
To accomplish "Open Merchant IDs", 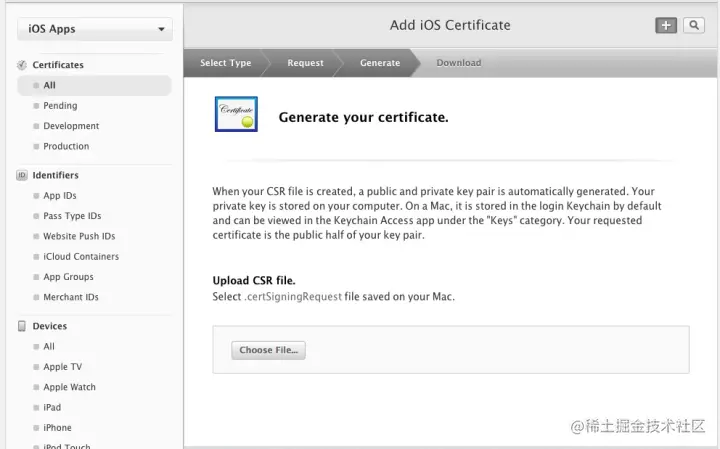I will (x=71, y=297).
